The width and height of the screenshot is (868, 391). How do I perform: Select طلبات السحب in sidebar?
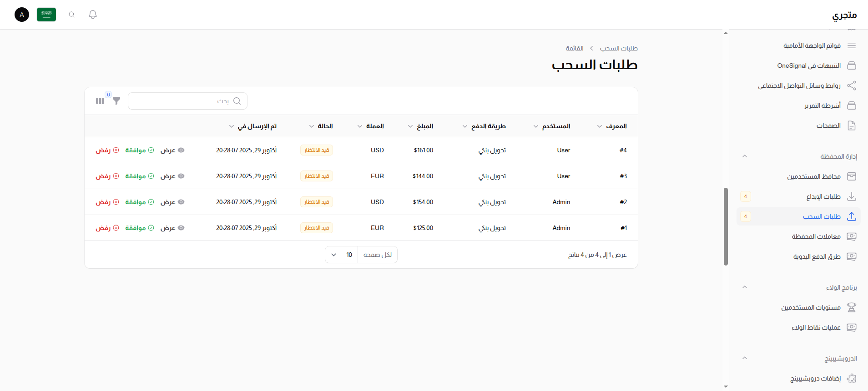click(798, 216)
